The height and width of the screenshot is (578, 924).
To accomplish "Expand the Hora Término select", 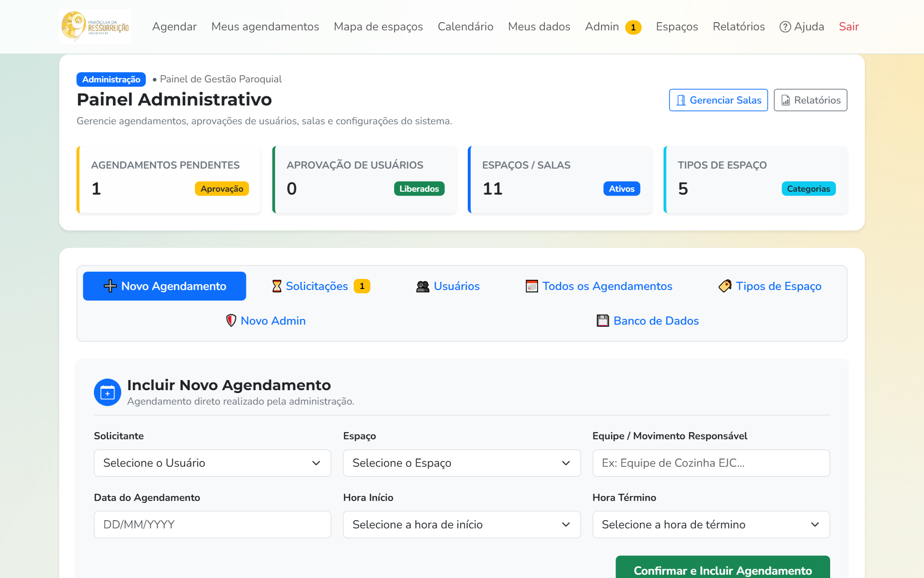I will point(711,525).
